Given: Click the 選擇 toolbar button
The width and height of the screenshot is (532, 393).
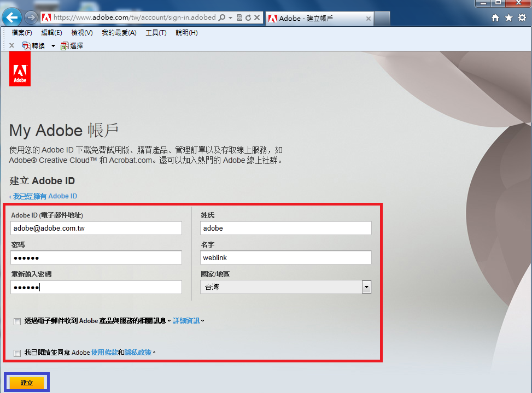Looking at the screenshot, I should click(72, 45).
